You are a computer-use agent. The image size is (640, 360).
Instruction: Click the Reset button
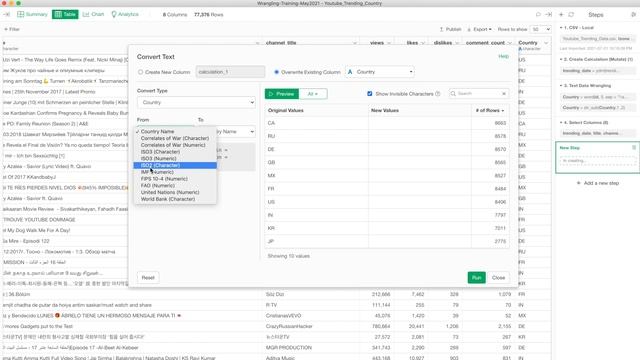click(148, 278)
